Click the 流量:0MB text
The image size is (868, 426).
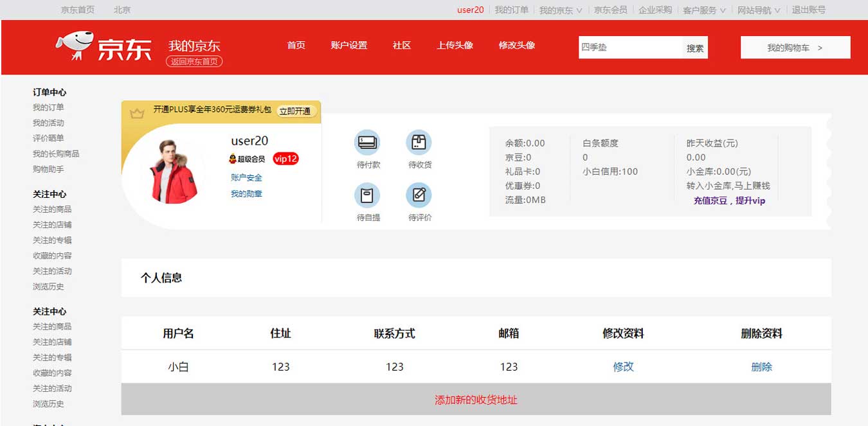tap(525, 200)
